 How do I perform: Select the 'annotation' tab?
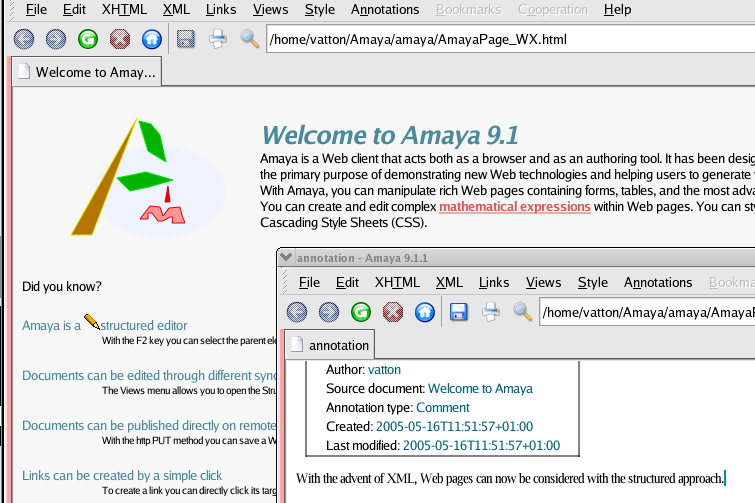tap(330, 345)
